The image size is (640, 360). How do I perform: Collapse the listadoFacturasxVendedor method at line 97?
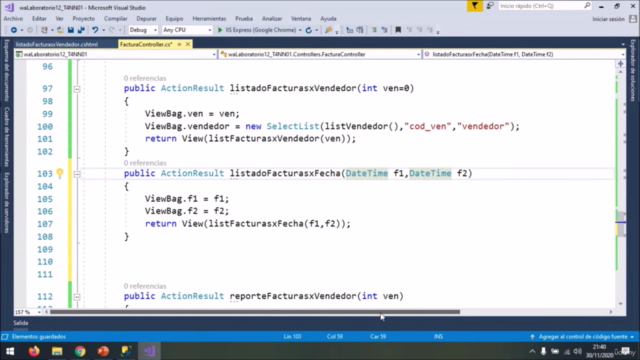[x=77, y=89]
